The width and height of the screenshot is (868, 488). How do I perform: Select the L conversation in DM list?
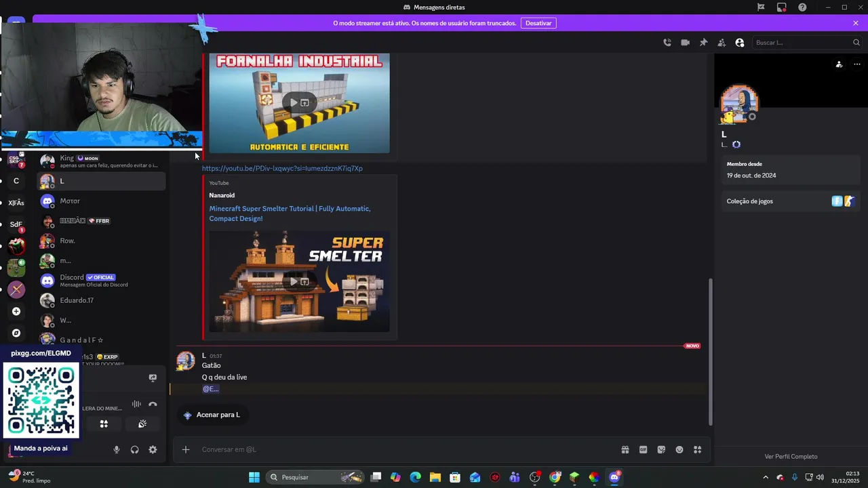pyautogui.click(x=102, y=181)
